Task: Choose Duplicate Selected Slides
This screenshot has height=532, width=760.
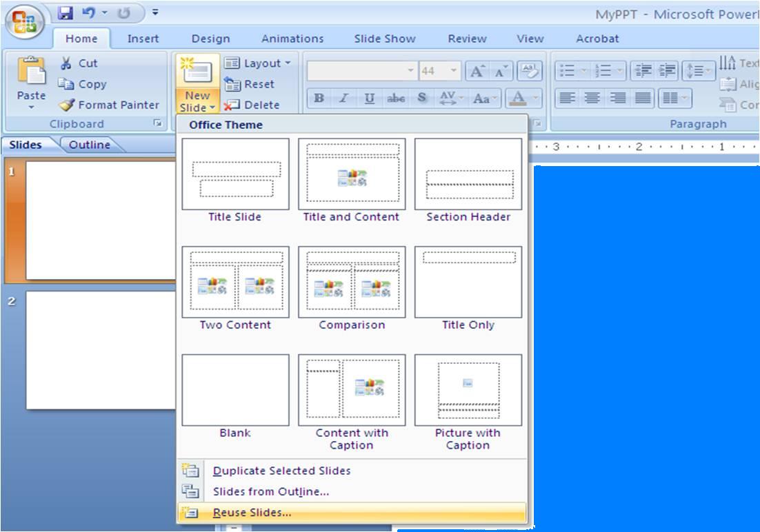Action: pyautogui.click(x=352, y=471)
